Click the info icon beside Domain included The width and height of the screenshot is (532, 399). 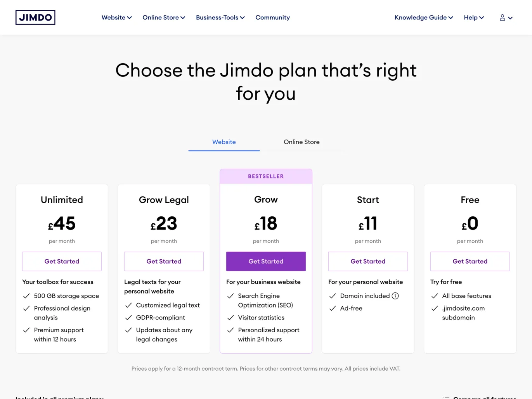pyautogui.click(x=395, y=296)
